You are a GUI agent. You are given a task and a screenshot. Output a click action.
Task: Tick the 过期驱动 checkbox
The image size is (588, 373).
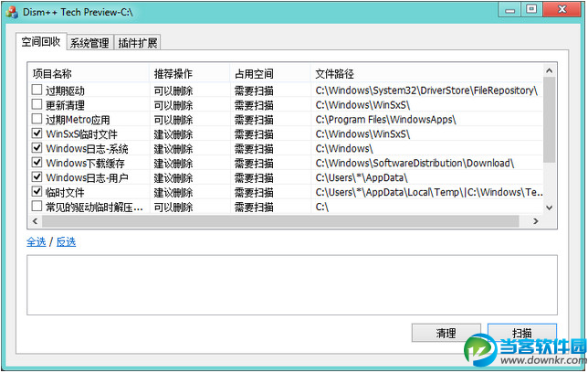(37, 90)
